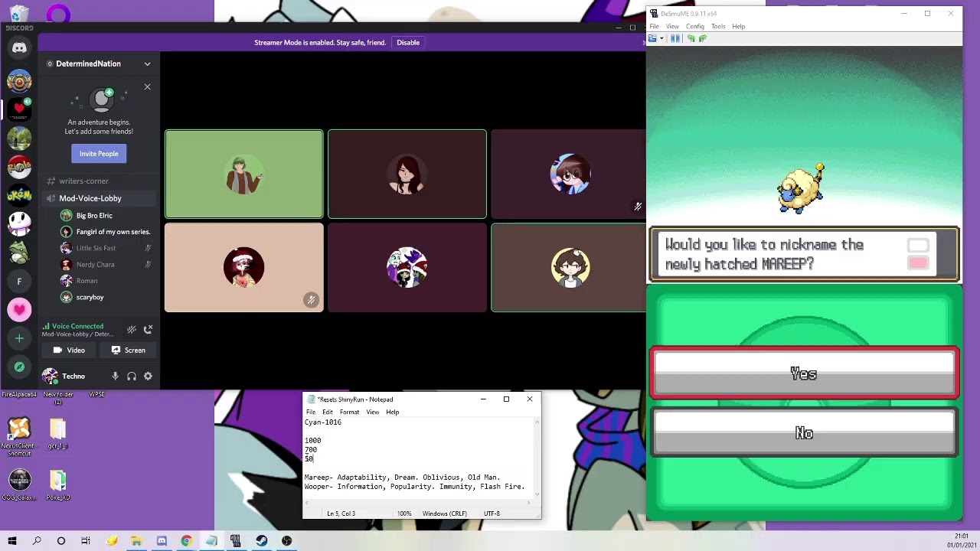Expand the DeterminedNation server dropdown
Screen dimensions: 980x551
coord(147,64)
